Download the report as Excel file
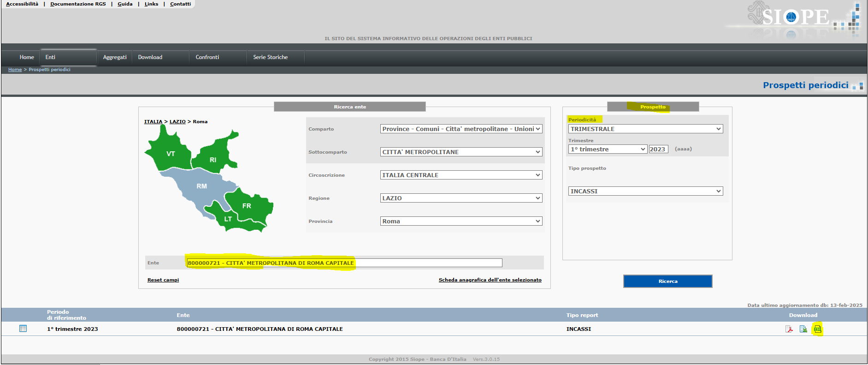The image size is (868, 365). click(803, 329)
